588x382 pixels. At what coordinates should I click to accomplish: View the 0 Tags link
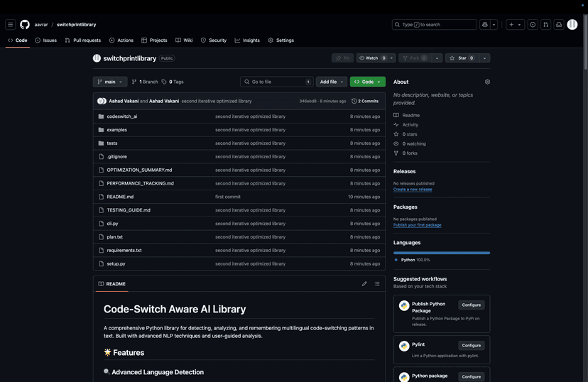pos(173,82)
